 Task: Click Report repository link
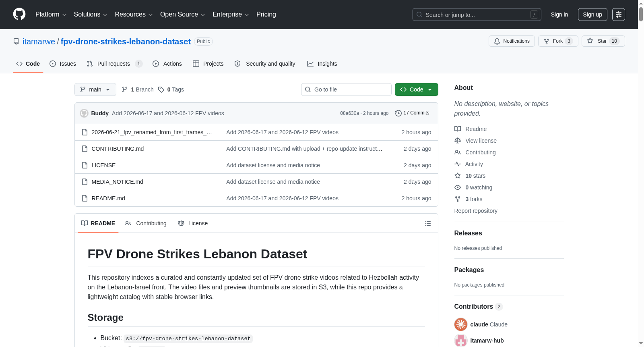pyautogui.click(x=476, y=211)
